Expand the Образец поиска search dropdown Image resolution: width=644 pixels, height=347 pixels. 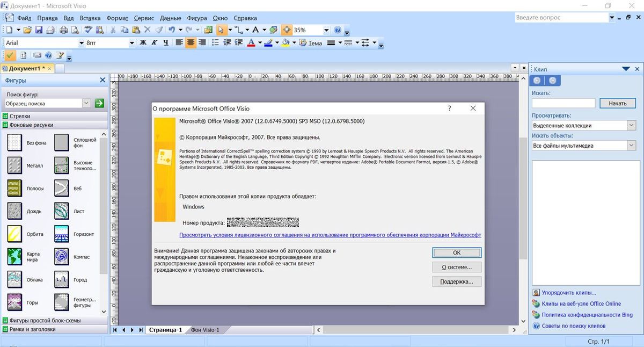[86, 103]
